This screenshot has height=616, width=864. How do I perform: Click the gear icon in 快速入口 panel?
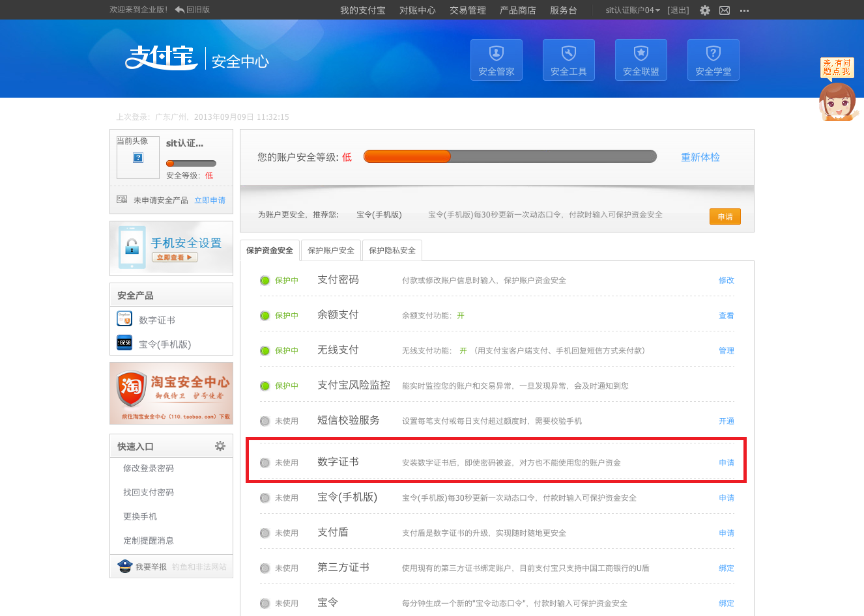coord(220,446)
